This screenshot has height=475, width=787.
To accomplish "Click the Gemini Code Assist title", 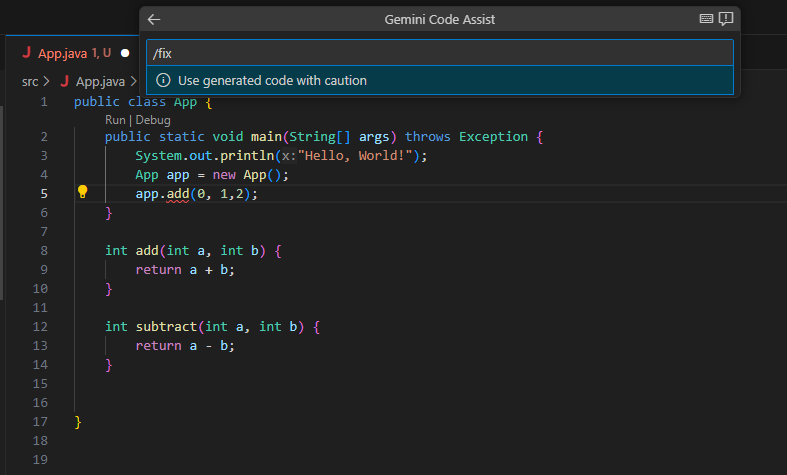I will (440, 20).
